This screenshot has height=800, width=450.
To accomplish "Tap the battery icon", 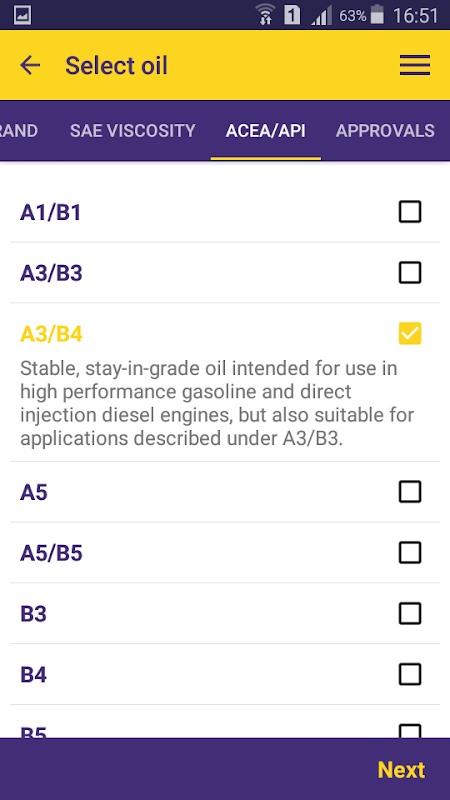I will [x=377, y=15].
